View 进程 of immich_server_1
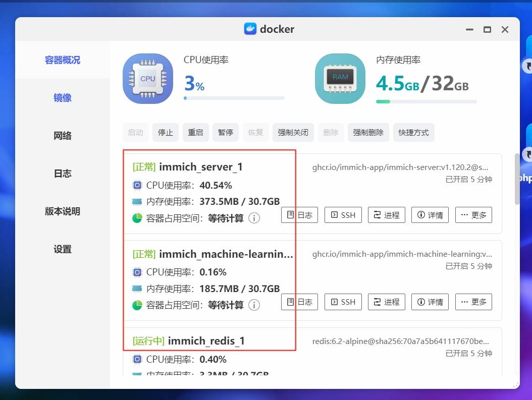 387,215
